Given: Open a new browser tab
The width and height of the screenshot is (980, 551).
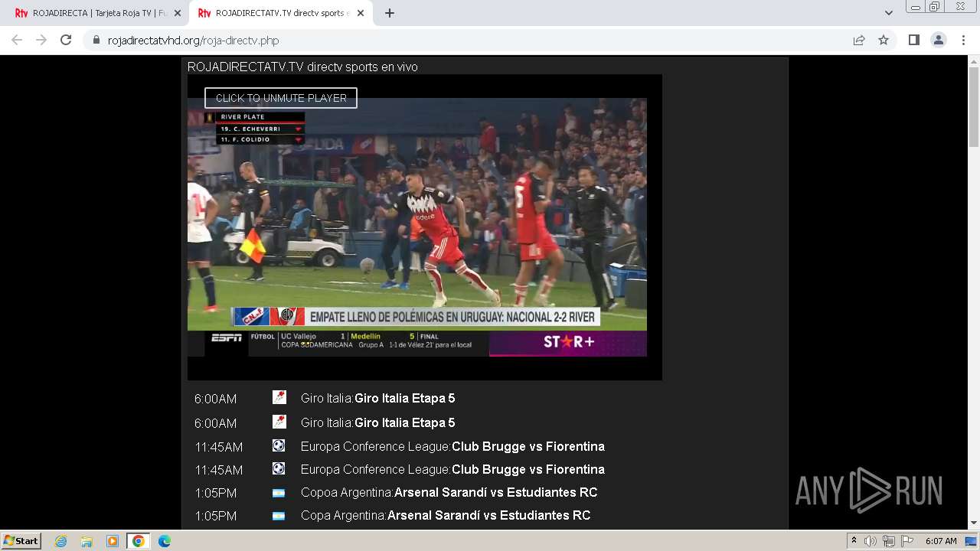Looking at the screenshot, I should point(390,13).
